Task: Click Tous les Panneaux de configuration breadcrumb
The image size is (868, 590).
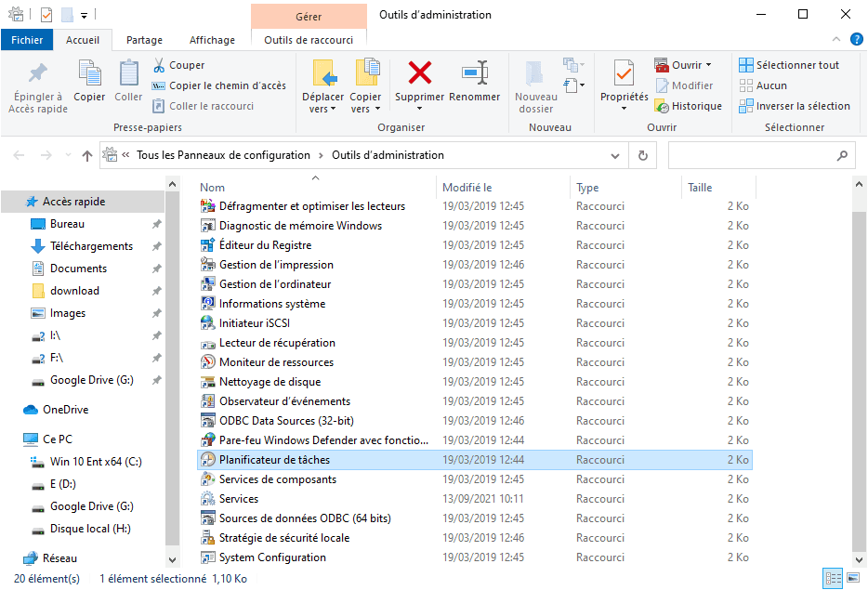Action: [x=223, y=155]
